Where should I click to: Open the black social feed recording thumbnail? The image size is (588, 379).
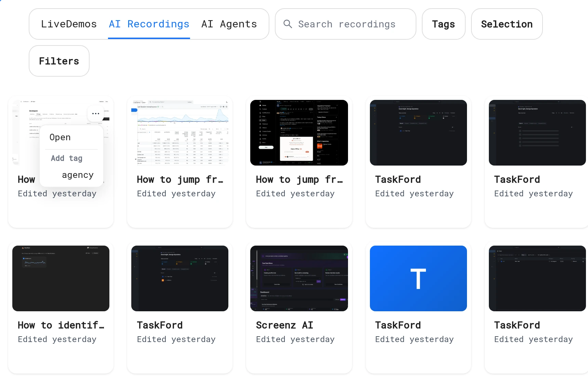299,133
